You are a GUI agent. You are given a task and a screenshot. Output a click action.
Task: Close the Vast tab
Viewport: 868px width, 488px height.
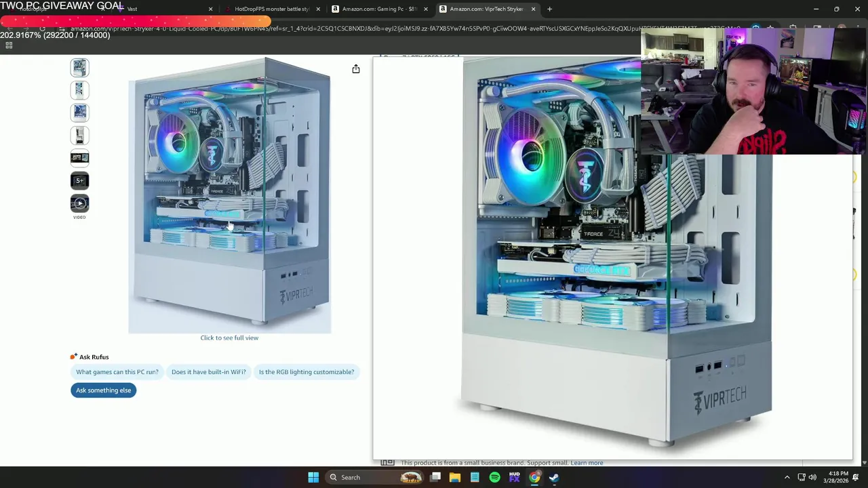click(x=210, y=9)
